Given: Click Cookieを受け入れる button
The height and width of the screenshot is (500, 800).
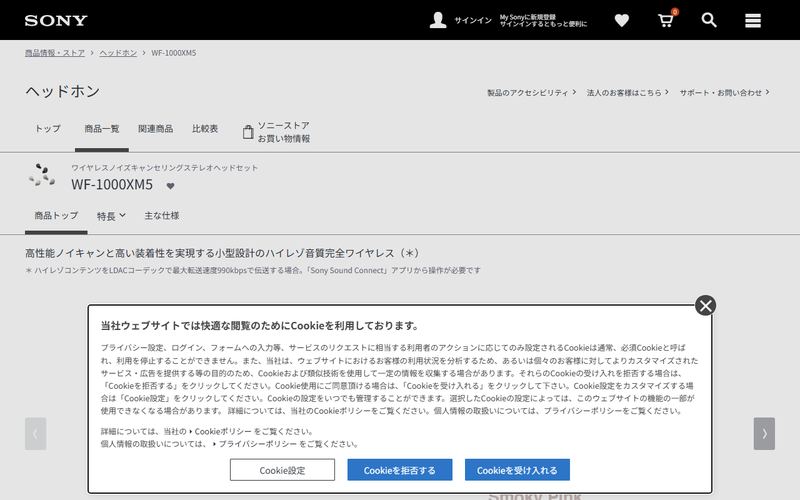Looking at the screenshot, I should pyautogui.click(x=517, y=470).
